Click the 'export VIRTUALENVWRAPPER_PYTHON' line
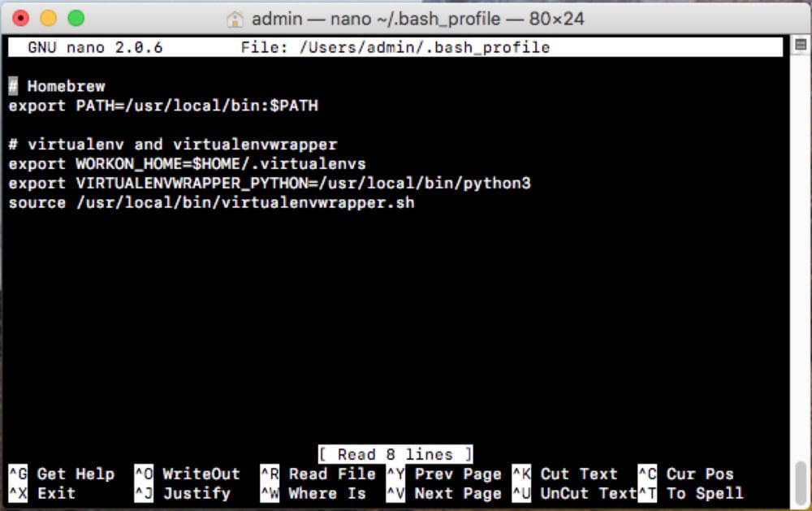 [270, 183]
